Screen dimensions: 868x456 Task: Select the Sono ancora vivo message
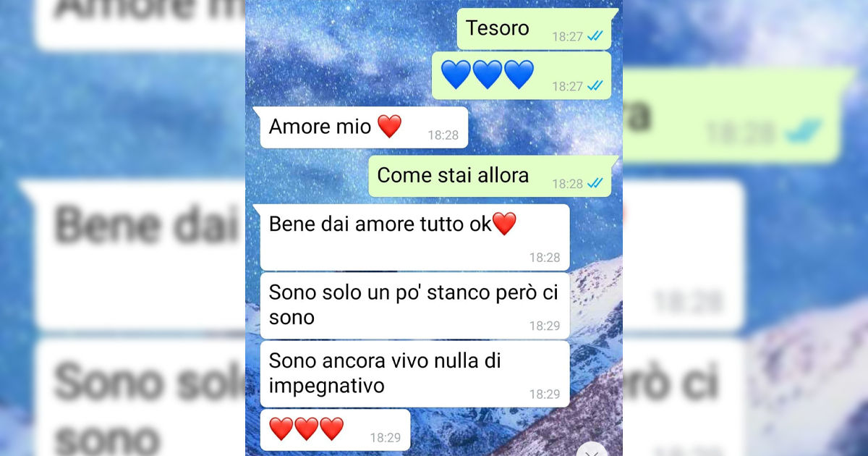click(x=415, y=373)
